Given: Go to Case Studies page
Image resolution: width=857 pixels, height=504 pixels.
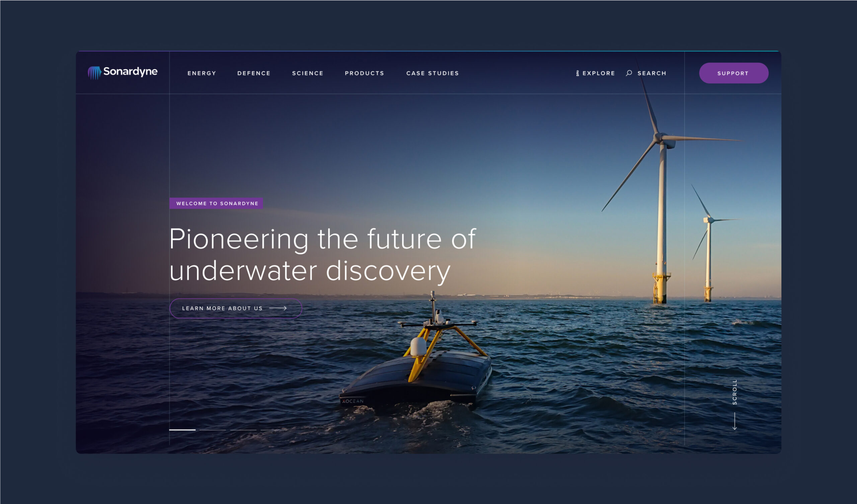Looking at the screenshot, I should [x=433, y=73].
